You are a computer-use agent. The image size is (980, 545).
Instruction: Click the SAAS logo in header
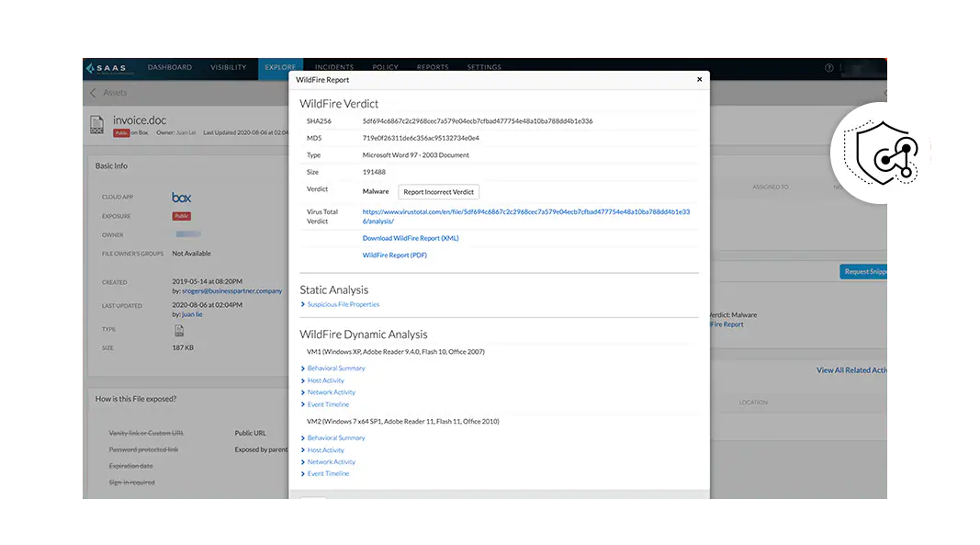[109, 68]
